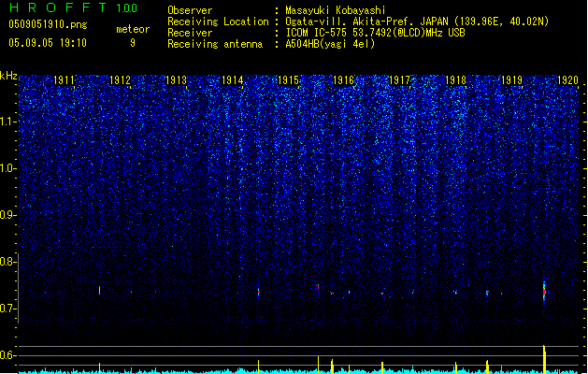Click time marker 1914

pos(232,80)
